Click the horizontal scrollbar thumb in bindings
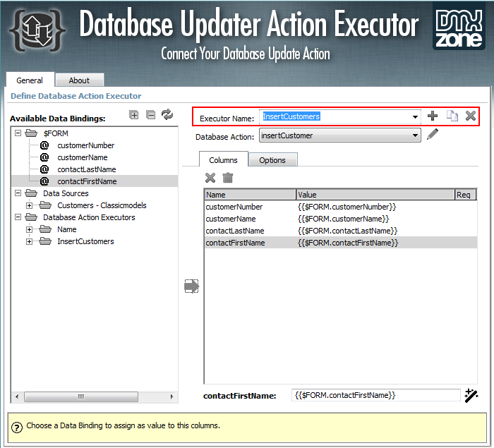Viewport: 494px width, 448px height. [81, 396]
